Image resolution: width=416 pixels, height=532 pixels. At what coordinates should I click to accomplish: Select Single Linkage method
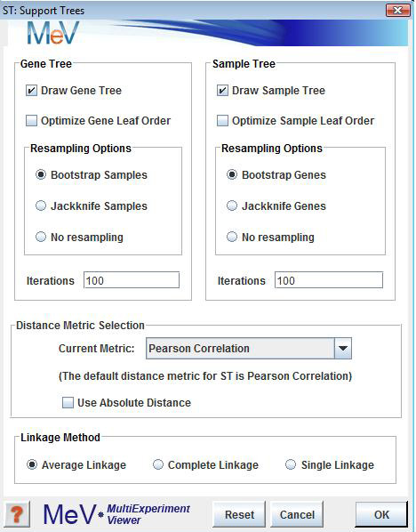tap(291, 464)
